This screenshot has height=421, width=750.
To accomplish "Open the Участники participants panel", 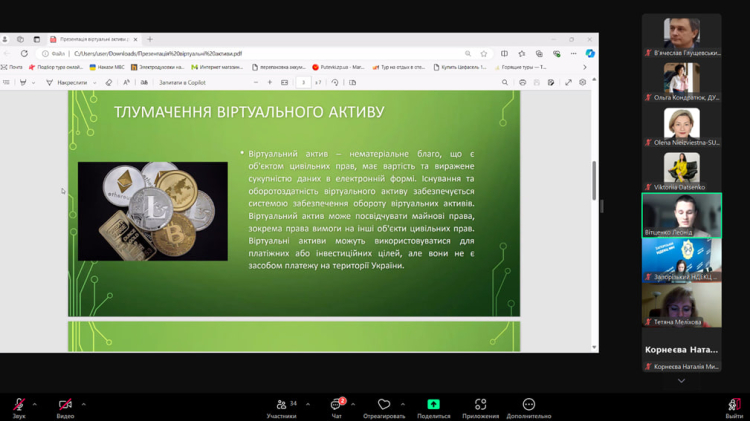I will click(281, 405).
